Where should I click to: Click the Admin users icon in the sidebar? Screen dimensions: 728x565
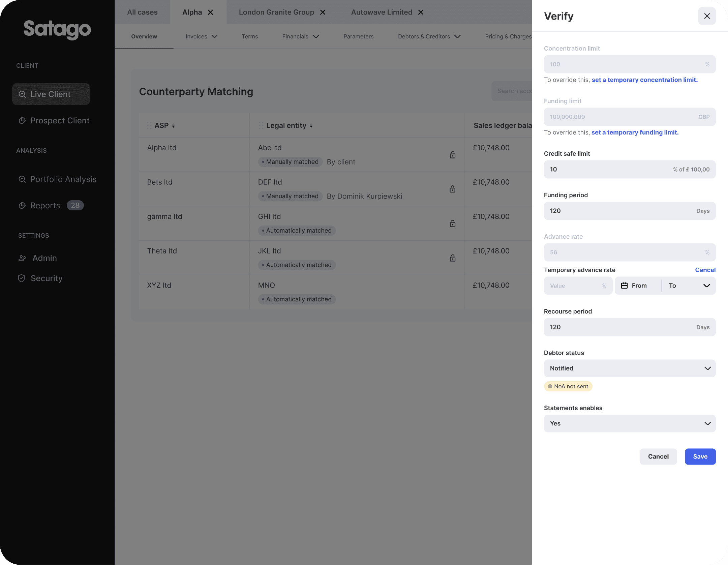point(22,258)
